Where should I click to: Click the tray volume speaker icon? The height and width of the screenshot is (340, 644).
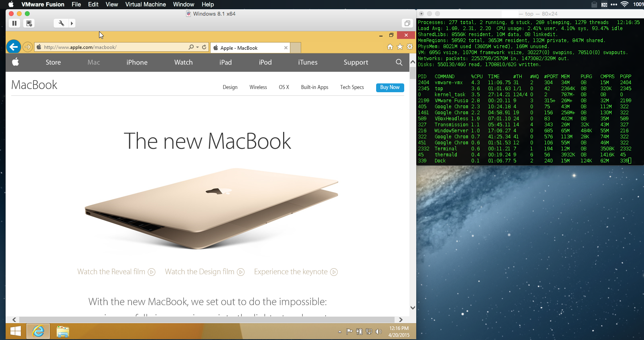(x=379, y=332)
